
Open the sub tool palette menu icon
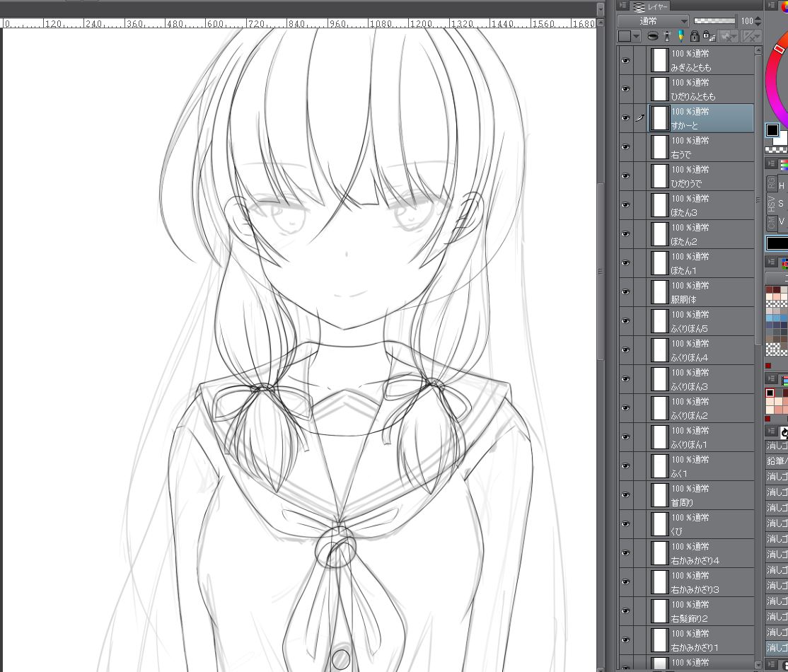pyautogui.click(x=771, y=431)
